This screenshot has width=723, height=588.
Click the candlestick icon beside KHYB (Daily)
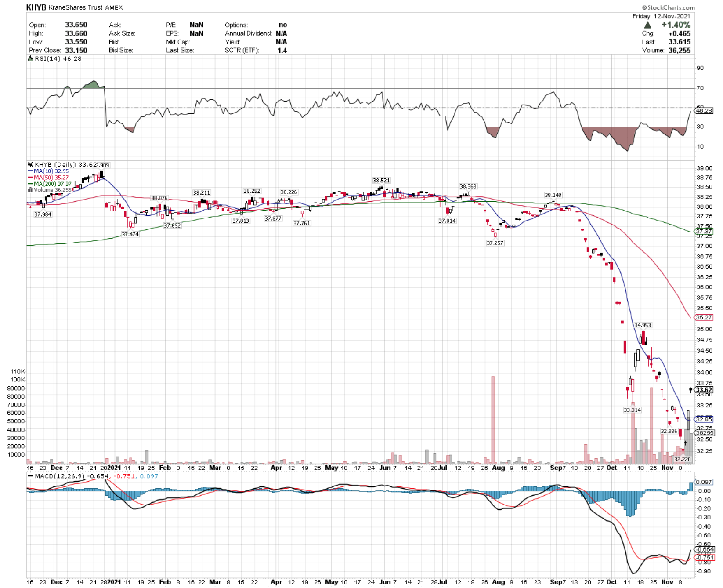[x=30, y=165]
